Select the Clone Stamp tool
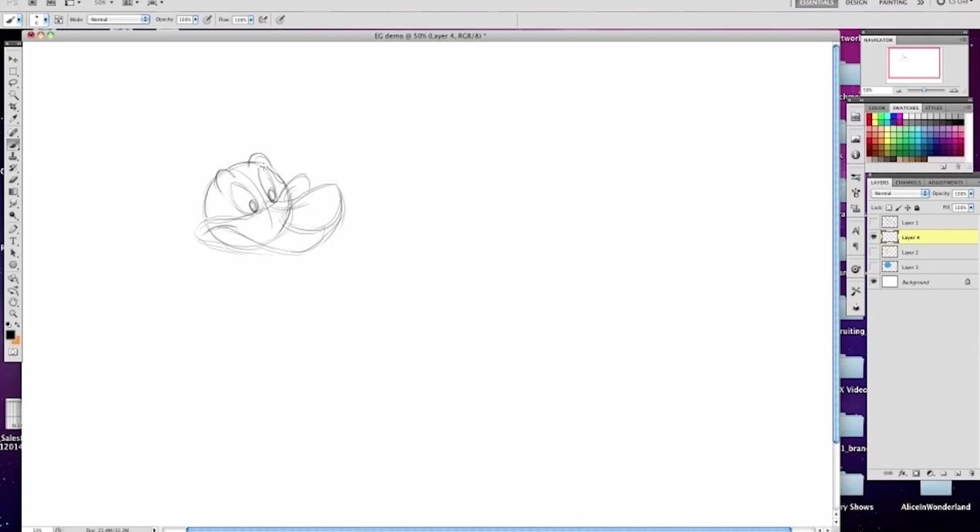Viewport: 980px width, 532px height. click(13, 157)
